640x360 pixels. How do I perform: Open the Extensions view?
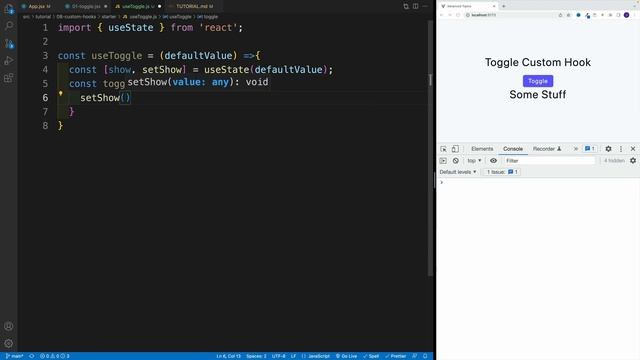click(9, 78)
